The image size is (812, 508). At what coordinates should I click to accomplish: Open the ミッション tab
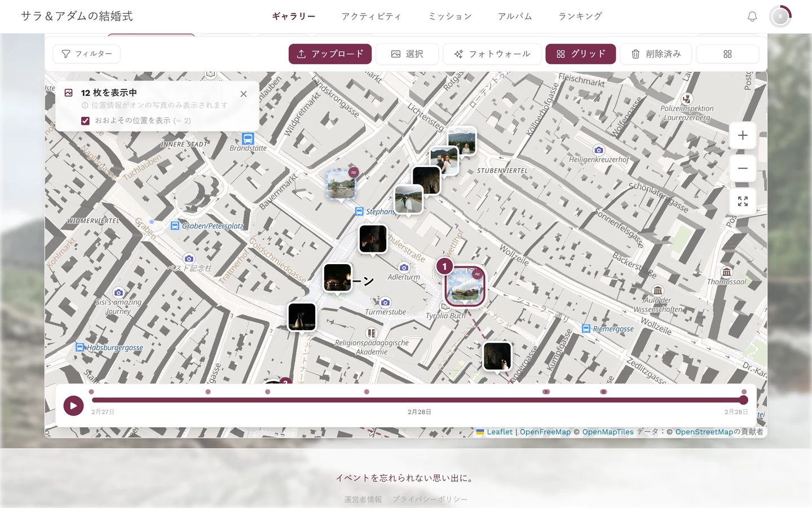450,16
